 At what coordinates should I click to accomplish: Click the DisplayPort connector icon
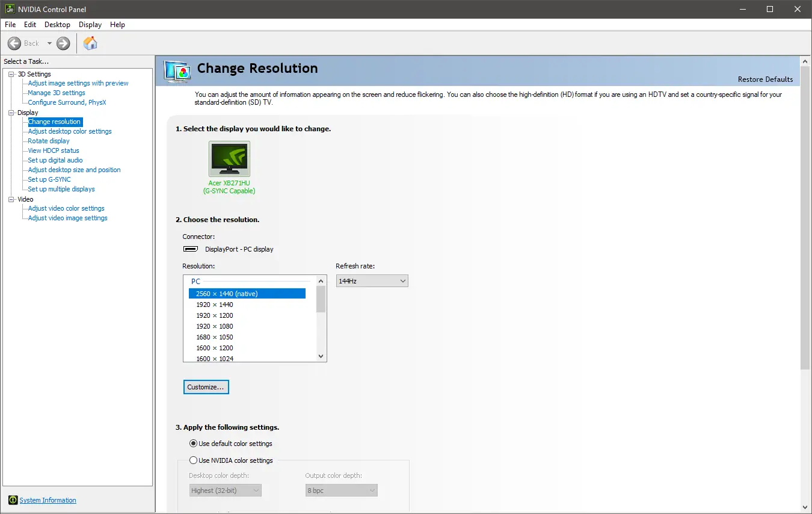(191, 249)
